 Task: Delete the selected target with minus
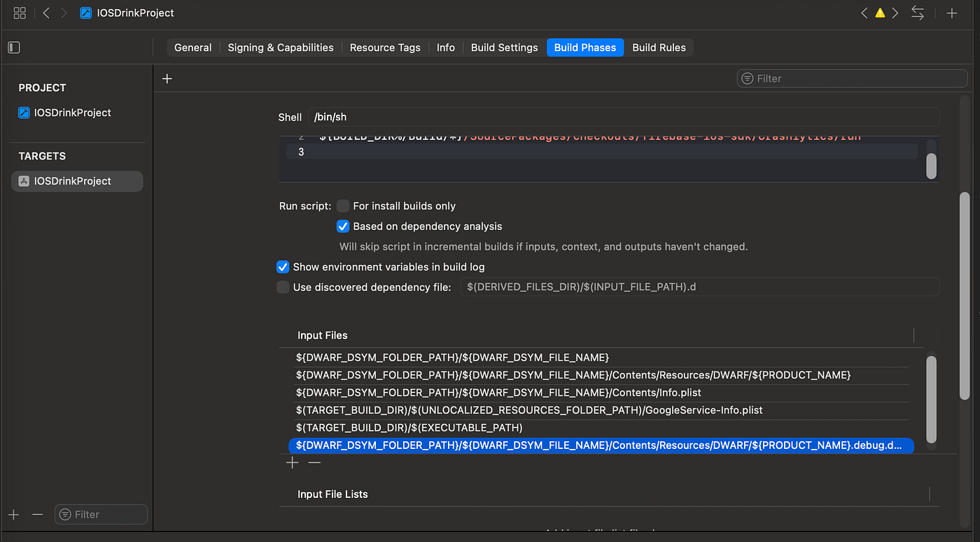tap(38, 514)
